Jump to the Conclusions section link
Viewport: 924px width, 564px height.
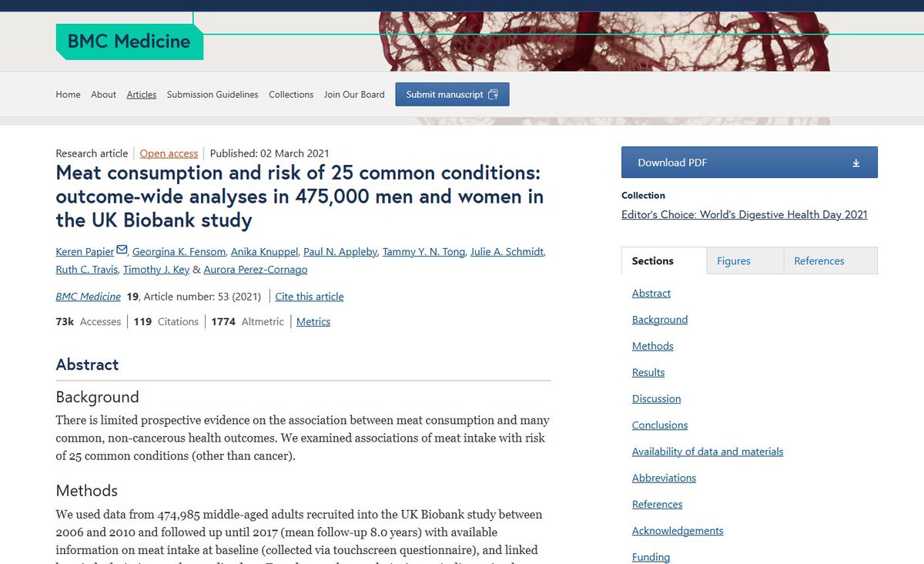tap(660, 425)
